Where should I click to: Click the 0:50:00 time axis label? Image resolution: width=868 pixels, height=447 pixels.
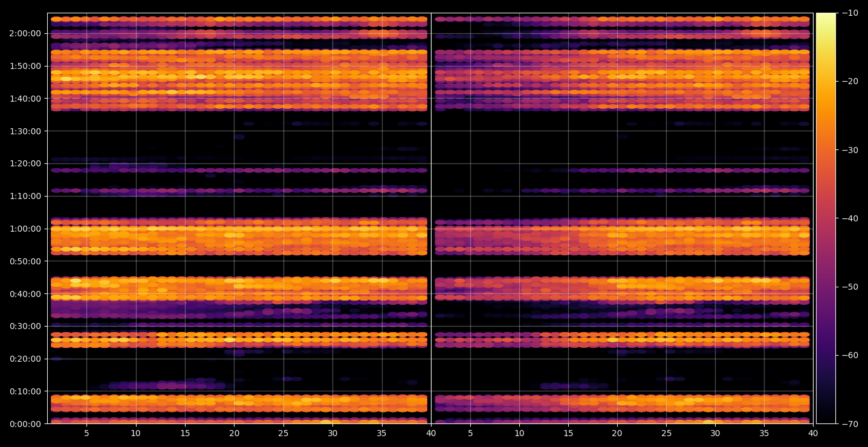[x=25, y=261]
